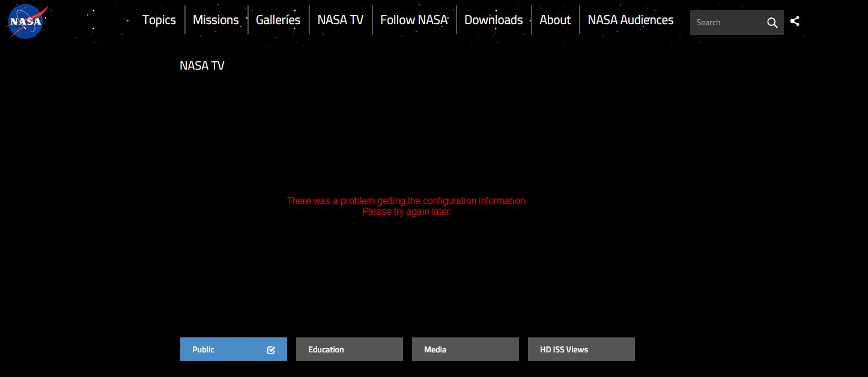Click the search magnifier icon

click(772, 23)
